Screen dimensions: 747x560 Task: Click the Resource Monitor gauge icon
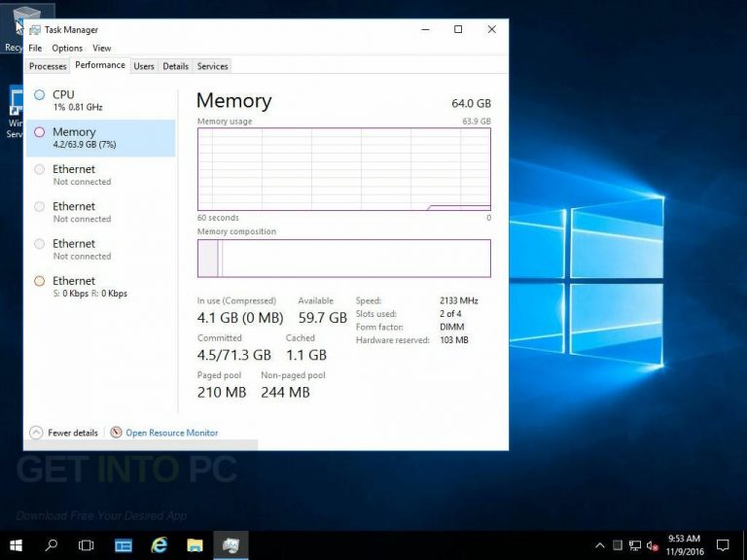pyautogui.click(x=116, y=433)
